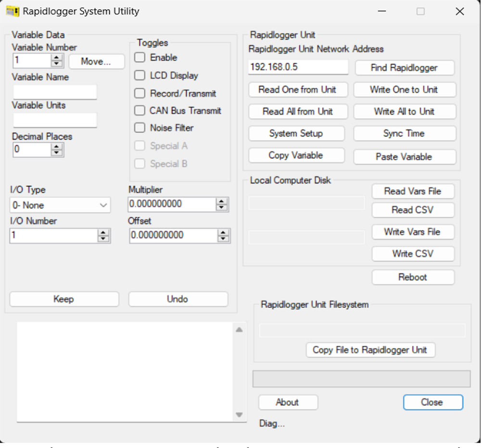This screenshot has width=481, height=448.
Task: Decrement the Multiplier value
Action: (222, 207)
